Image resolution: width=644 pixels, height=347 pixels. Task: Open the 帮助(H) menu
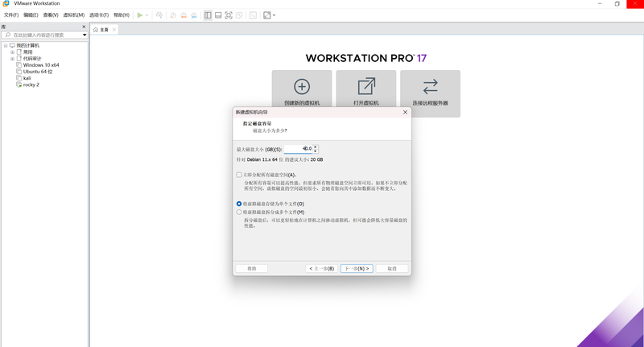point(122,15)
